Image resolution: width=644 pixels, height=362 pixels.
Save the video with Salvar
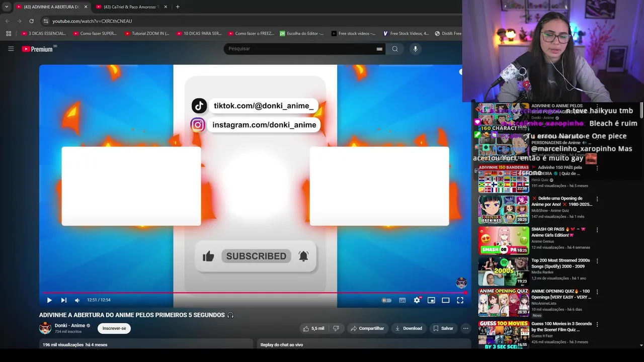[x=443, y=328]
